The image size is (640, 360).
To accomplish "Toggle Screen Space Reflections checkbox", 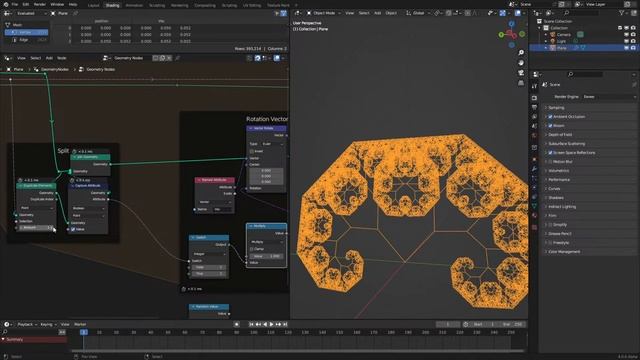I will click(x=550, y=153).
